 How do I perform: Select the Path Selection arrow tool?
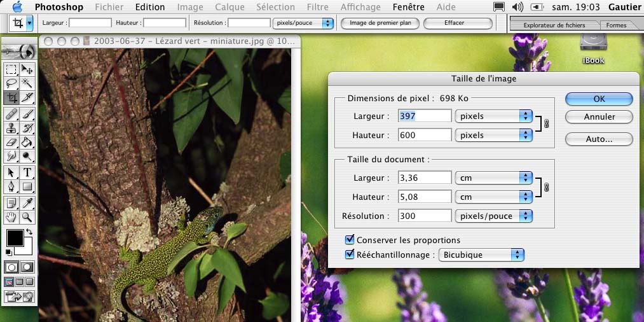pos(11,172)
